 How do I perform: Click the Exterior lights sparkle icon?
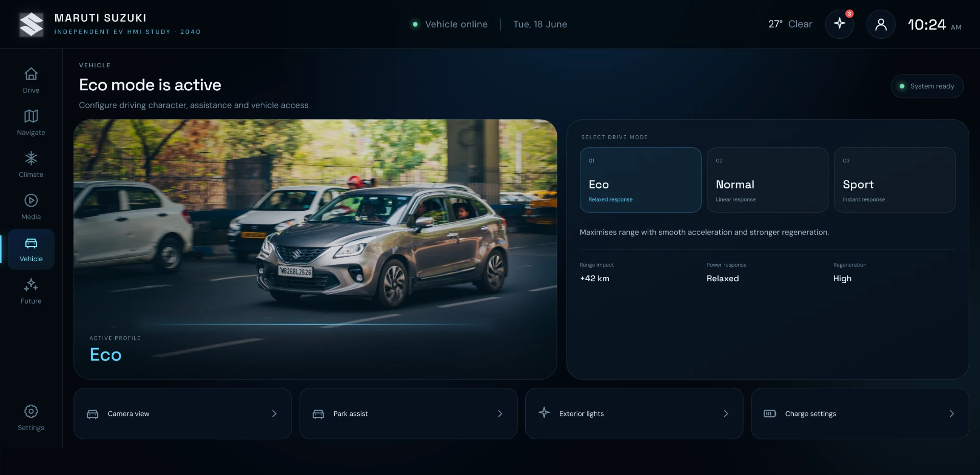click(544, 413)
